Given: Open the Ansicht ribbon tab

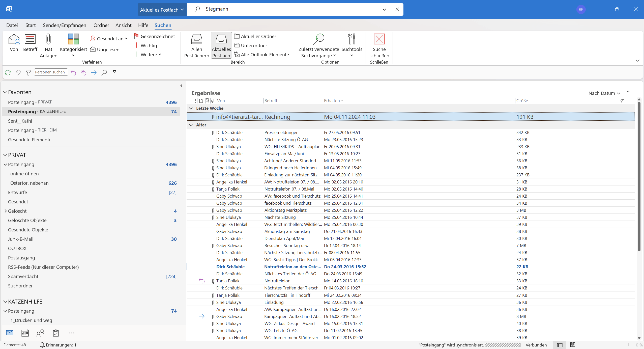Looking at the screenshot, I should [x=123, y=25].
